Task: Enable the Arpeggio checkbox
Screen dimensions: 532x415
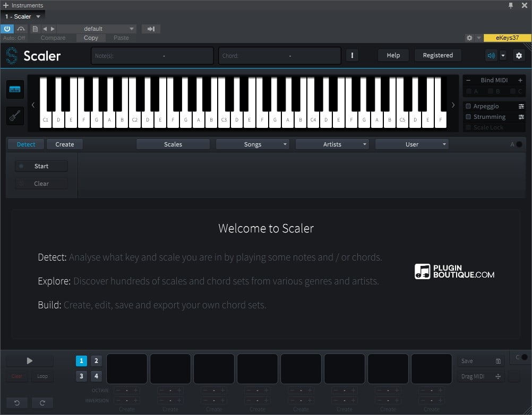Action: click(x=468, y=106)
